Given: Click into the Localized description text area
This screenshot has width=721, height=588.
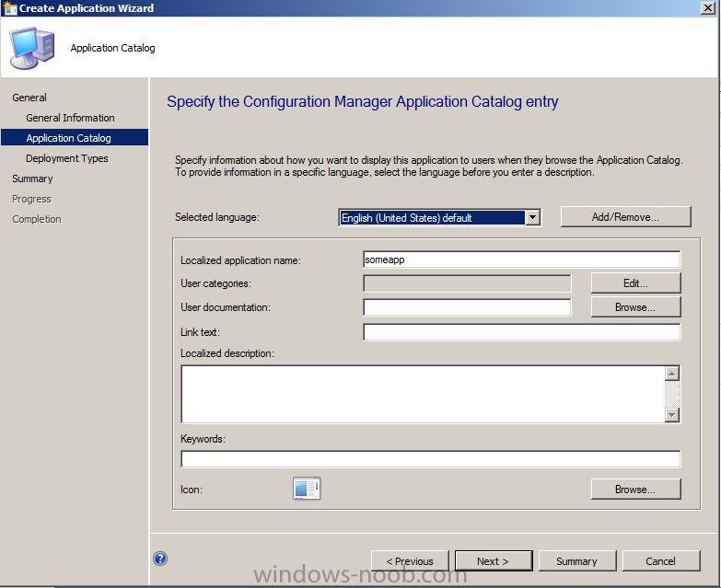Looking at the screenshot, I should coord(423,394).
